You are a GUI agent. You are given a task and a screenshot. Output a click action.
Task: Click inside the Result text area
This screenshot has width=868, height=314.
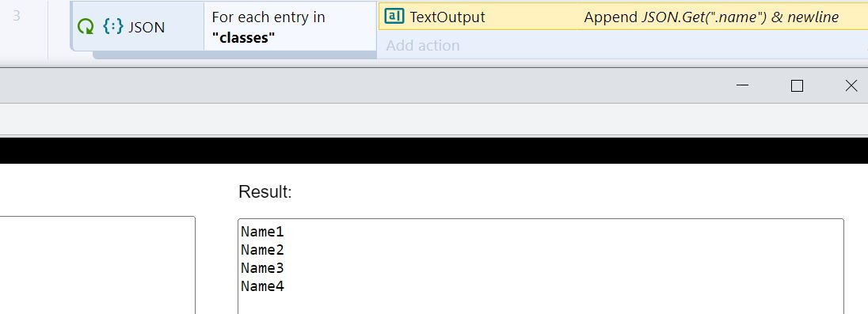(x=541, y=267)
